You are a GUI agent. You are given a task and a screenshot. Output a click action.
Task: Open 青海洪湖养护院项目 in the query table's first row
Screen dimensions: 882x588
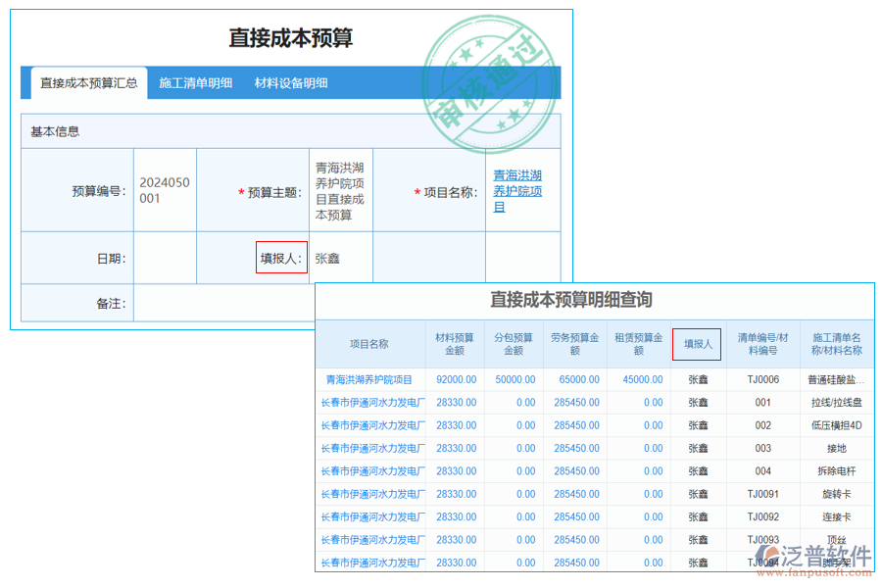(x=369, y=379)
